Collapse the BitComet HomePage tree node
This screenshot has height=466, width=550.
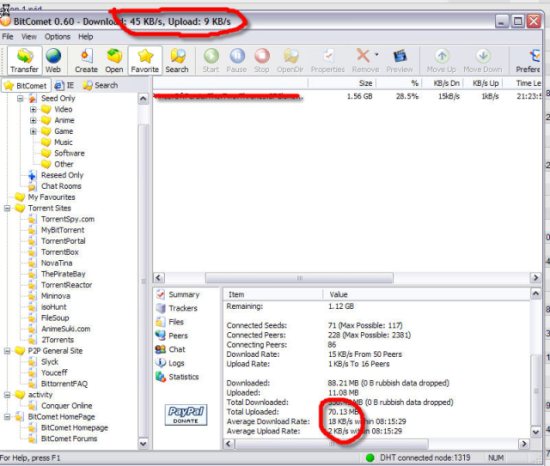point(7,417)
